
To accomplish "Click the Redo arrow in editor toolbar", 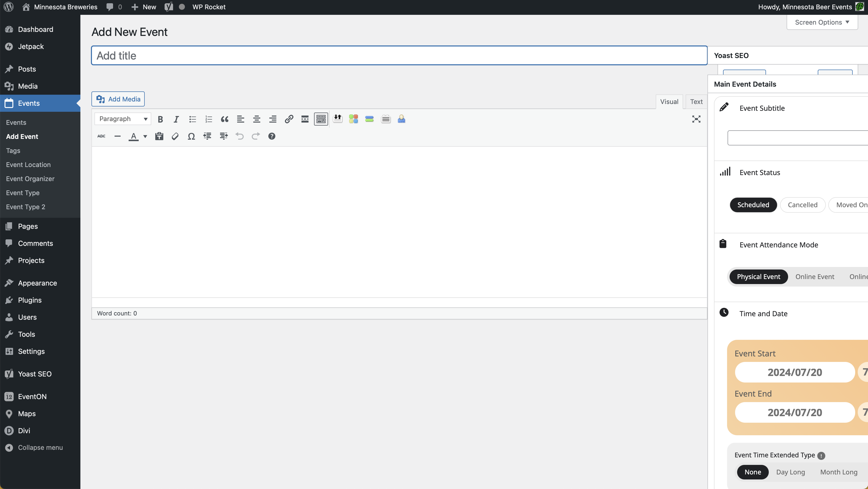I will (x=256, y=136).
